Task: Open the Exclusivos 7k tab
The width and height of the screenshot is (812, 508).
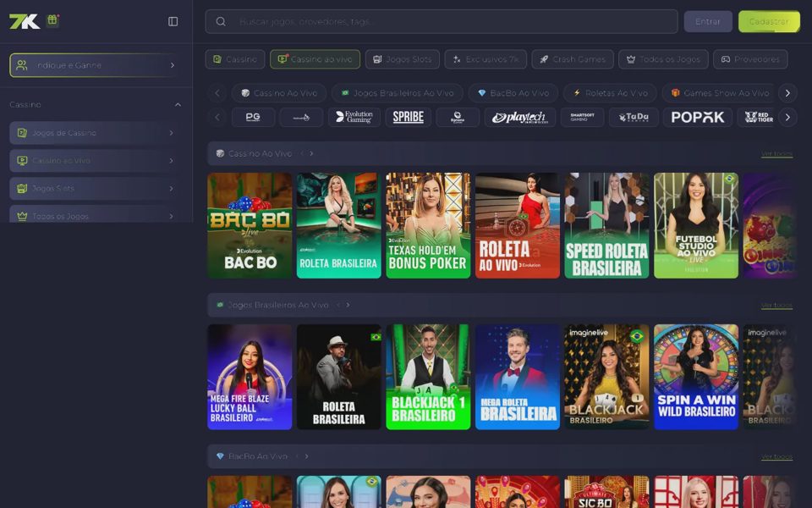Action: pos(486,59)
